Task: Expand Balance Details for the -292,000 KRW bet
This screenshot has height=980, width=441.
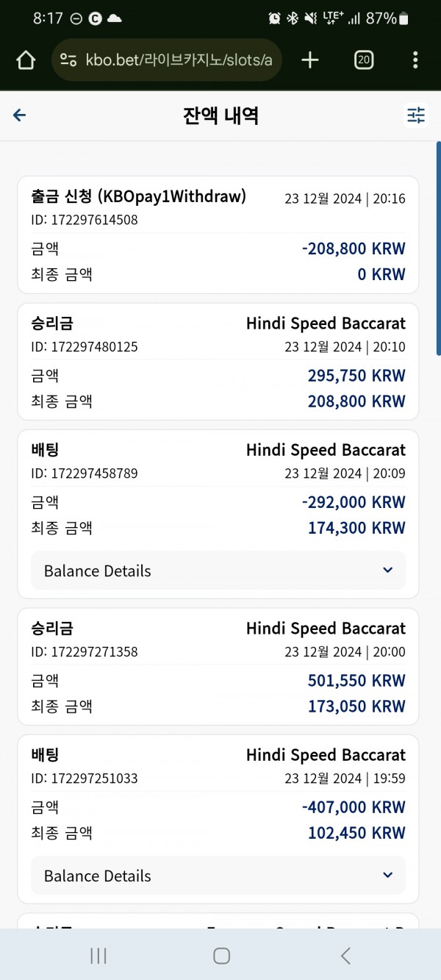Action: pyautogui.click(x=218, y=571)
